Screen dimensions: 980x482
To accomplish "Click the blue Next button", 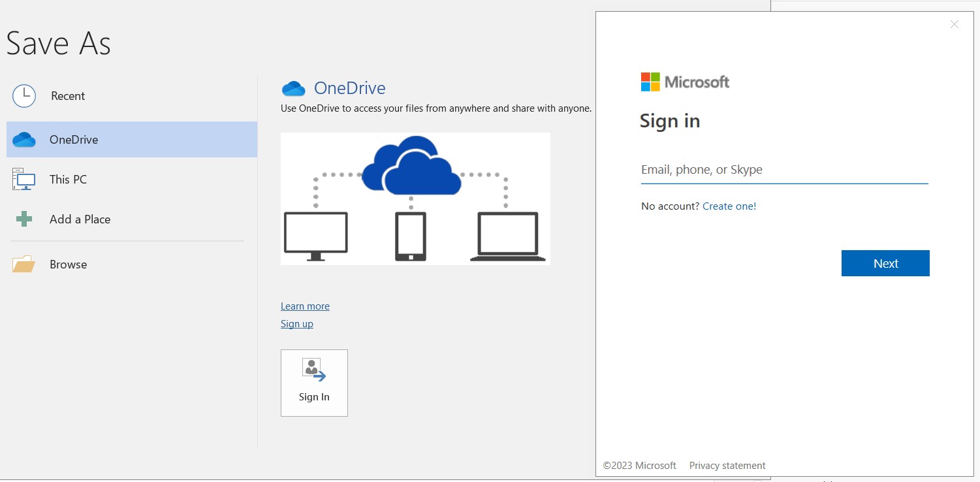I will point(885,263).
